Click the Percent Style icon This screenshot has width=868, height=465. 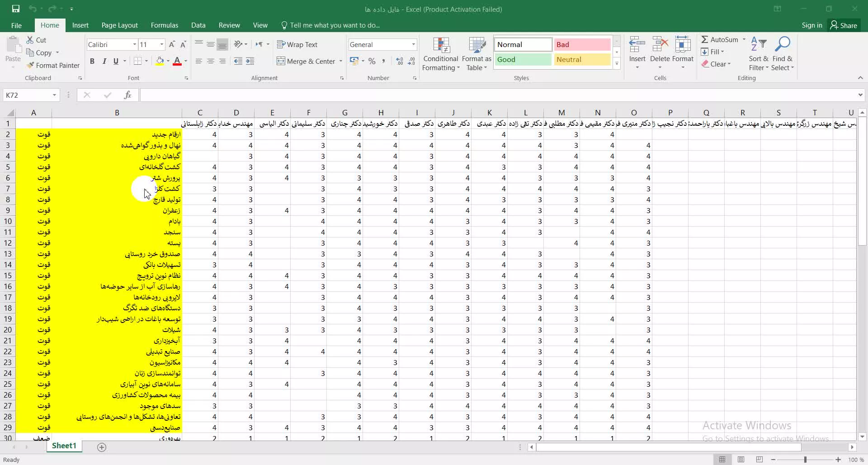click(x=372, y=61)
